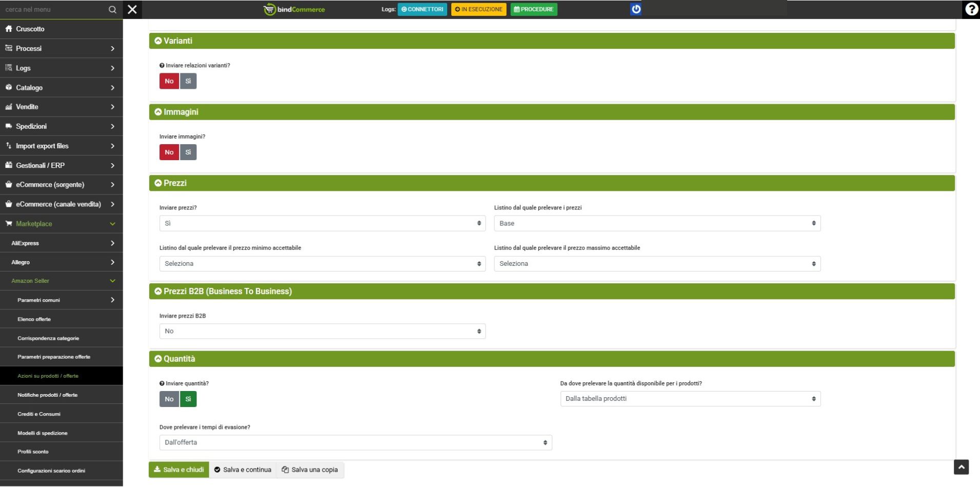Image resolution: width=980 pixels, height=487 pixels.
Task: Click the Salva e chiudi button
Action: coord(179,470)
